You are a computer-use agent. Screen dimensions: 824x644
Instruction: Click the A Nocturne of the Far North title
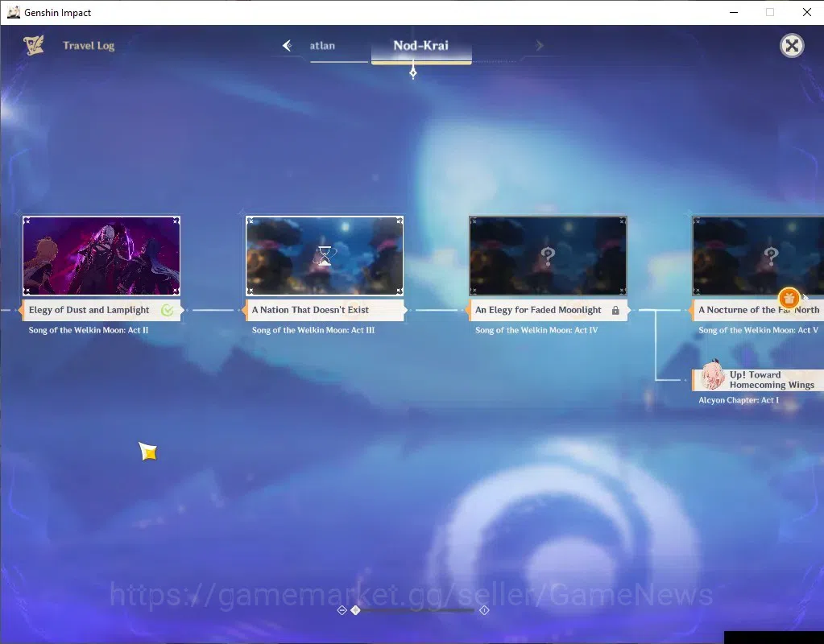tap(758, 310)
